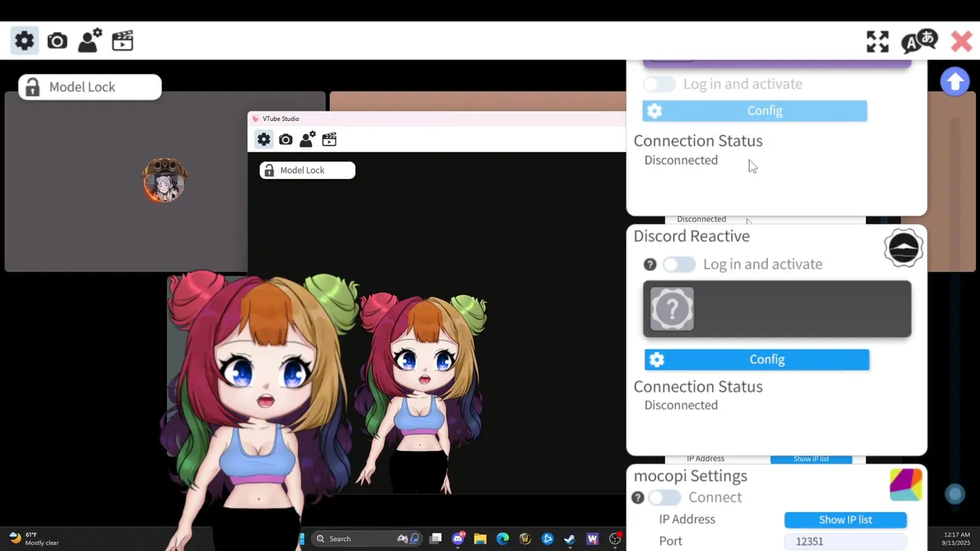Open Task View on the taskbar

[x=436, y=539]
